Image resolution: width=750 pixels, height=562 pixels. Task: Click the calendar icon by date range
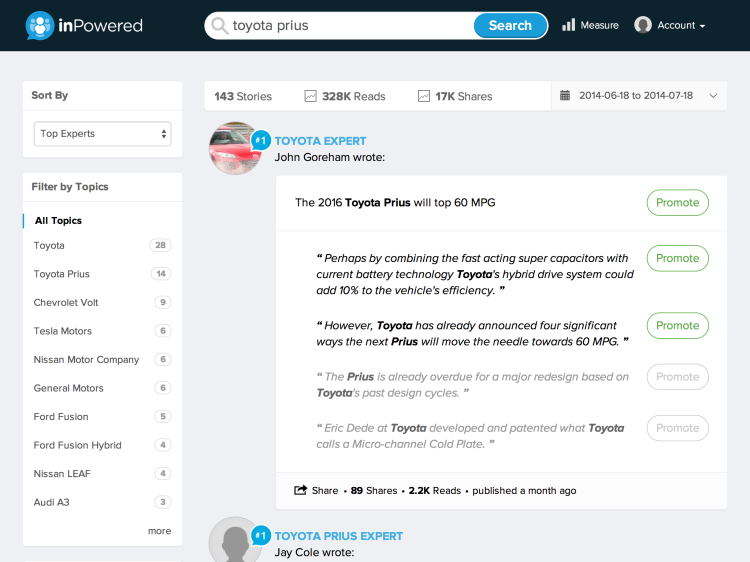565,95
